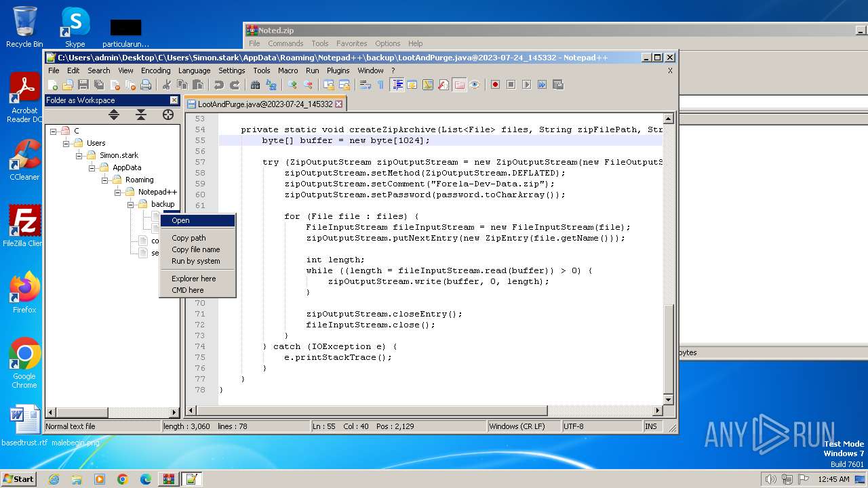Click the Save All toolbar icon
868x488 pixels.
[x=99, y=85]
